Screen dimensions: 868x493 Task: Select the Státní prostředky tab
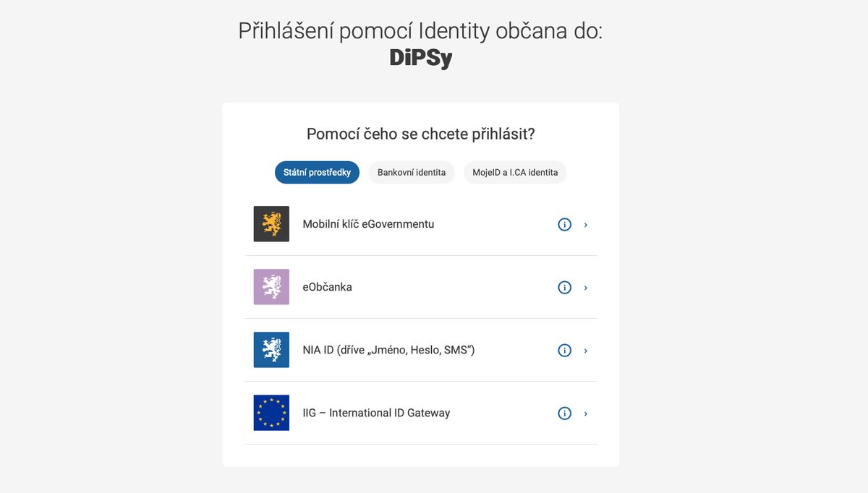(317, 173)
